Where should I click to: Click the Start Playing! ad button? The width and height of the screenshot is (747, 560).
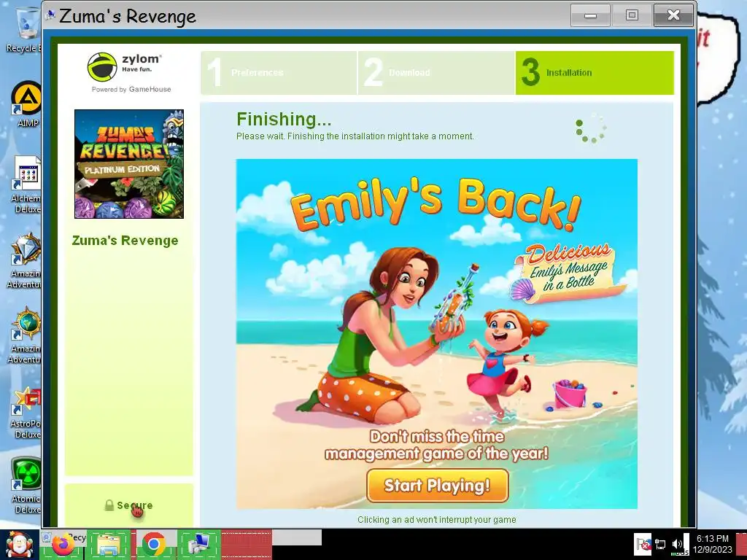point(438,485)
